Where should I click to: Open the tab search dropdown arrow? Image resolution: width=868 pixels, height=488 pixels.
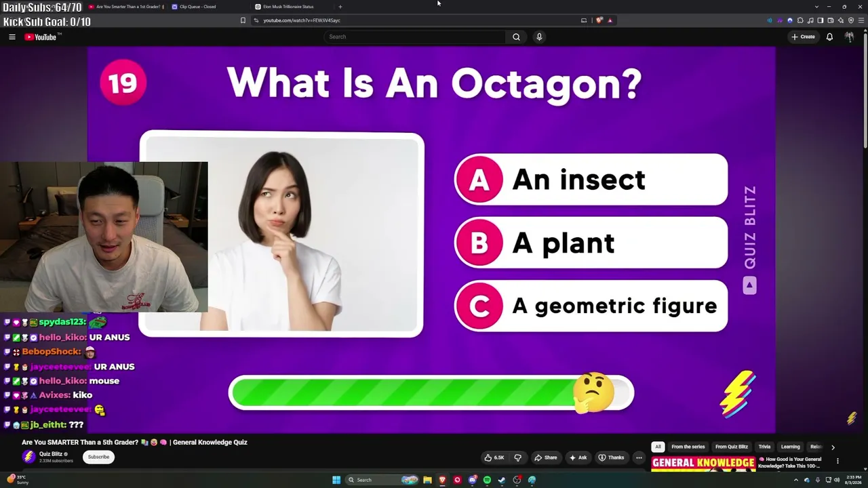[816, 7]
